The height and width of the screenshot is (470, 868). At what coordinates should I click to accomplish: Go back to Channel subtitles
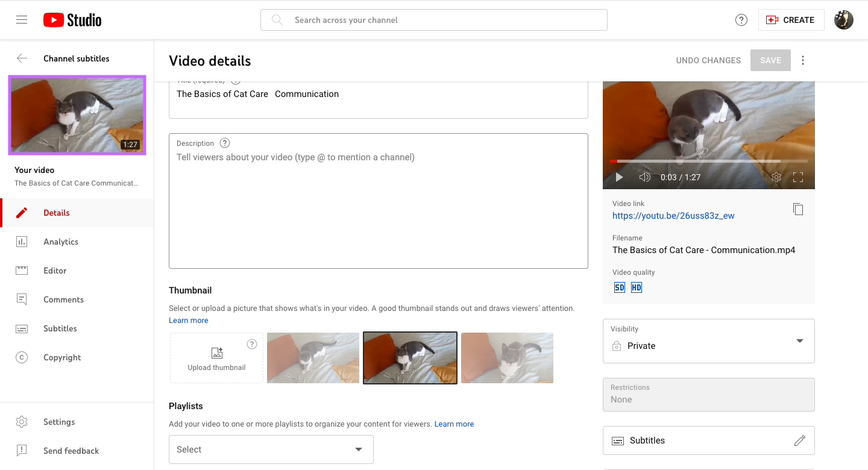pyautogui.click(x=22, y=58)
